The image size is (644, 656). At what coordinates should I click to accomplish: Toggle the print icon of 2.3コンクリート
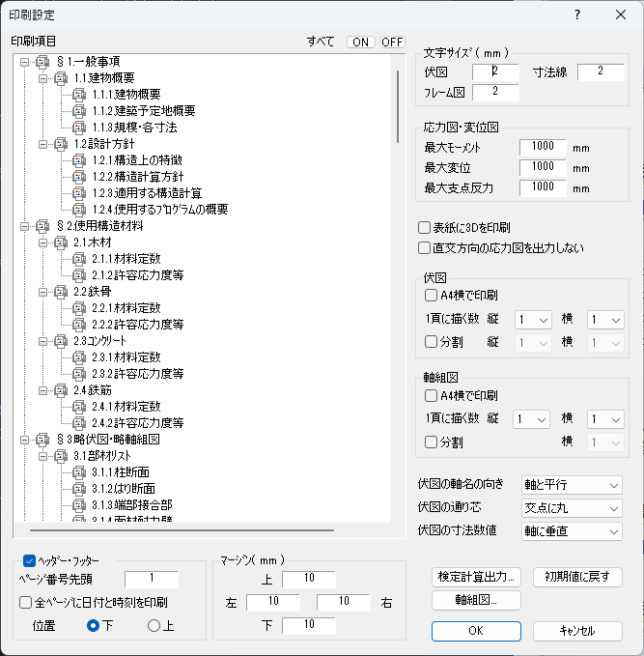point(61,341)
